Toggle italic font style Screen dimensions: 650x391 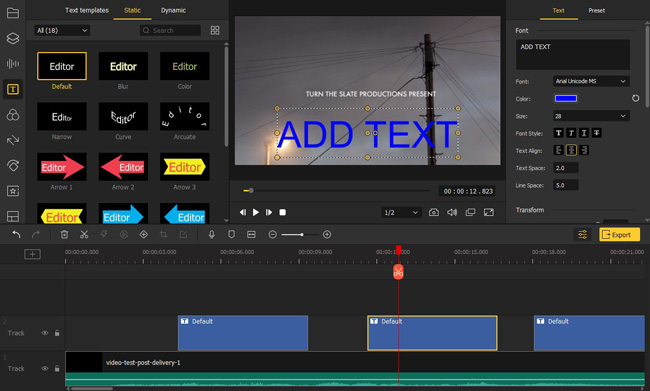(571, 133)
